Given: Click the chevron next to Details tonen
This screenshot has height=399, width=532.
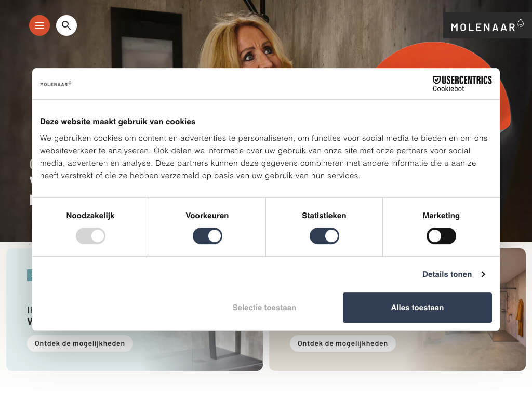Looking at the screenshot, I should pyautogui.click(x=484, y=274).
